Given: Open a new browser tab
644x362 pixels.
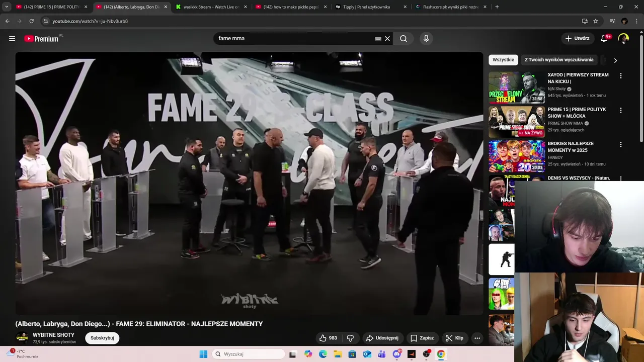Looking at the screenshot, I should click(497, 7).
